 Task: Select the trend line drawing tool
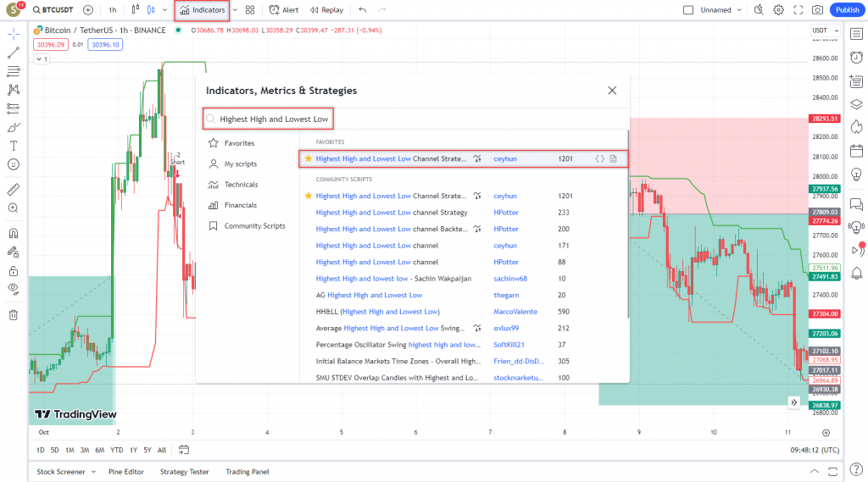click(13, 53)
